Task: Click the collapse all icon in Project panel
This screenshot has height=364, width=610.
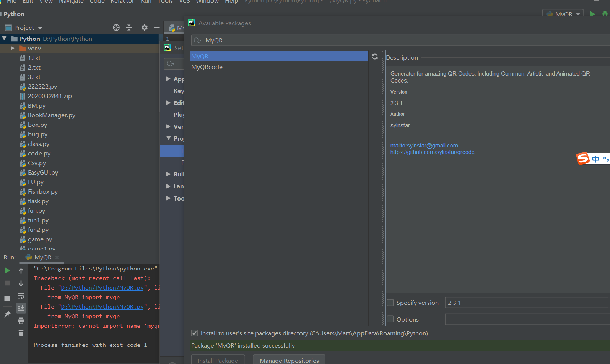Action: point(129,28)
